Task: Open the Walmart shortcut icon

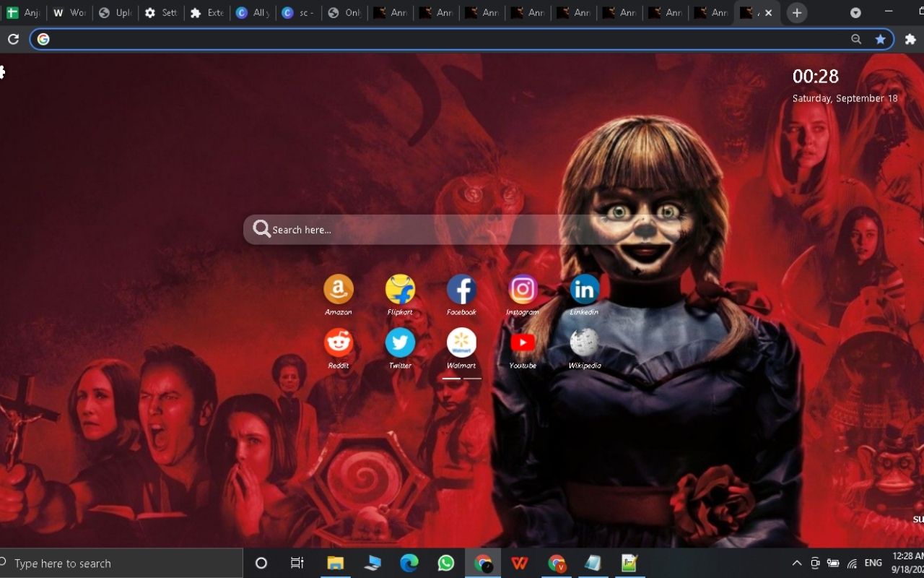Action: 461,342
